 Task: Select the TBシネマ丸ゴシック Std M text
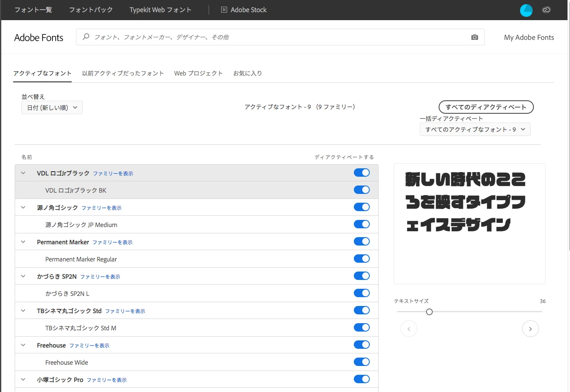tap(81, 328)
